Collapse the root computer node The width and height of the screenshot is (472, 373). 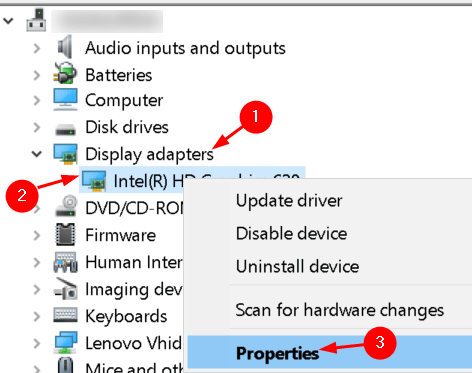pos(8,21)
